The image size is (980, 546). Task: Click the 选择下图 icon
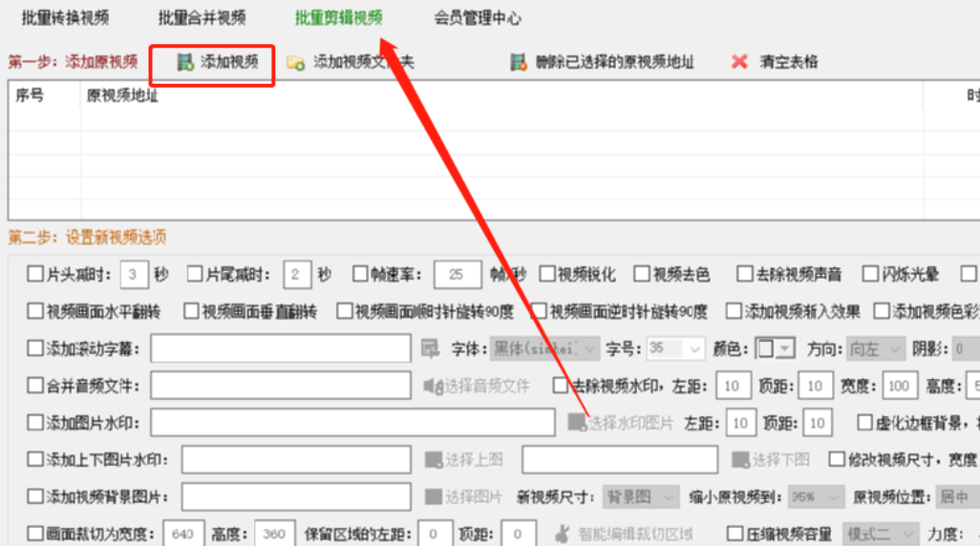coord(740,460)
